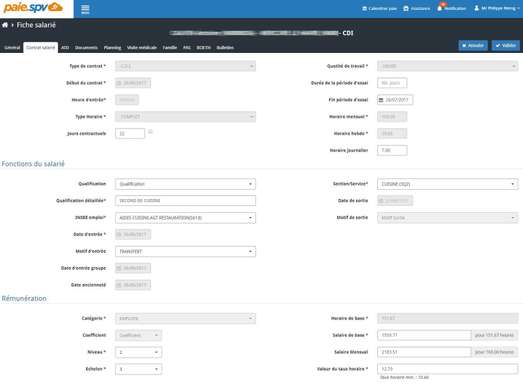Click the Horaire hebdo field
The height and width of the screenshot is (384, 523).
click(x=392, y=133)
